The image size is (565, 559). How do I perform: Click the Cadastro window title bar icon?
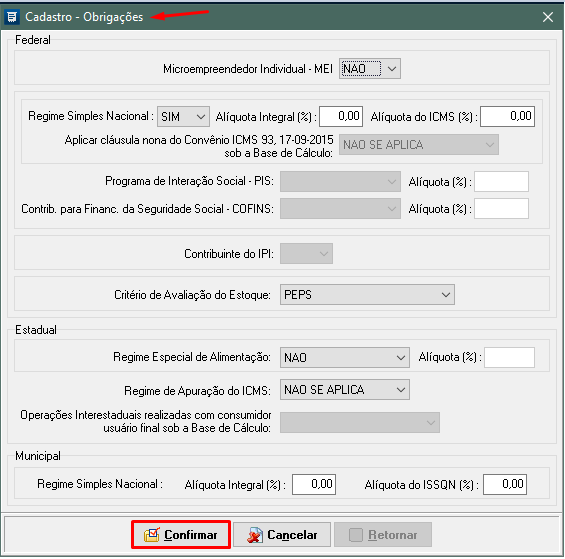click(12, 17)
